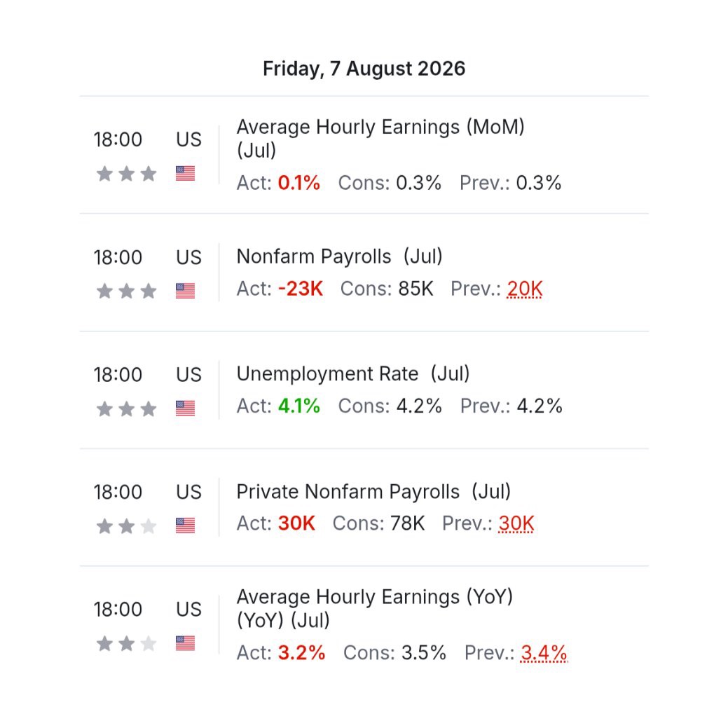Open the Private Nonfarm Payrolls (Jul) event
Screen dimensions: 728x728
[x=373, y=492]
